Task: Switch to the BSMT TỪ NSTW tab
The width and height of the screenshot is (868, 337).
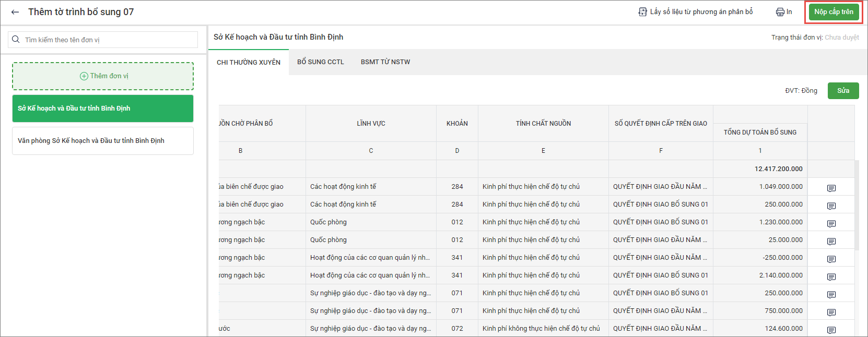Action: (x=385, y=62)
